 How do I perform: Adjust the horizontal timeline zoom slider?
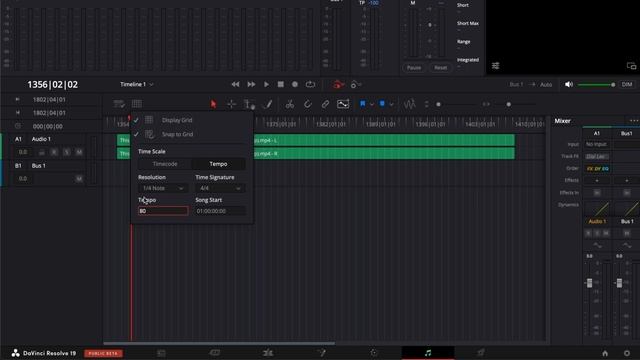(509, 104)
